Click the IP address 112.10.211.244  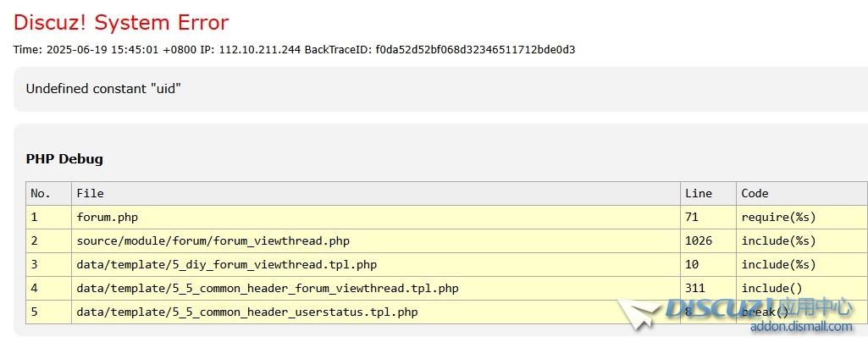coord(259,49)
